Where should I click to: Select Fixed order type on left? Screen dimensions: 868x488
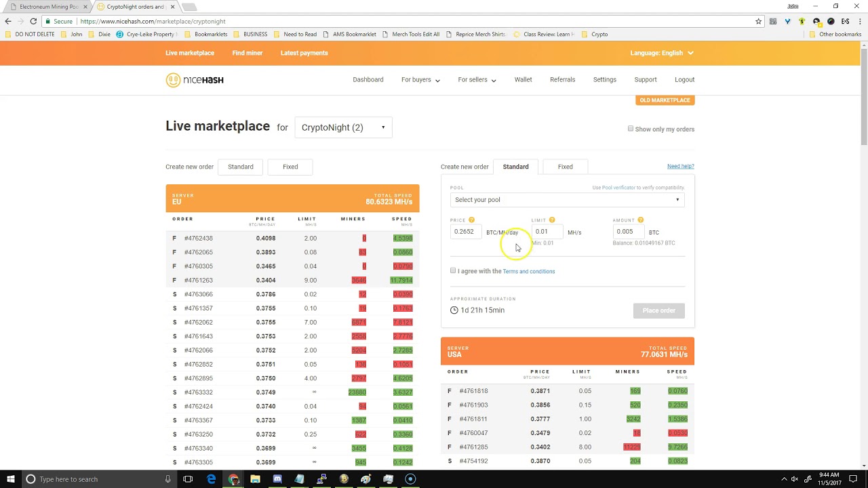tap(290, 167)
